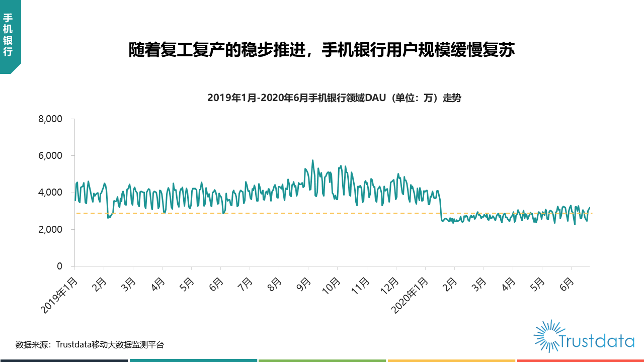Click the 8,000 y-axis label
Viewport: 644px width, 362px height.
point(51,119)
